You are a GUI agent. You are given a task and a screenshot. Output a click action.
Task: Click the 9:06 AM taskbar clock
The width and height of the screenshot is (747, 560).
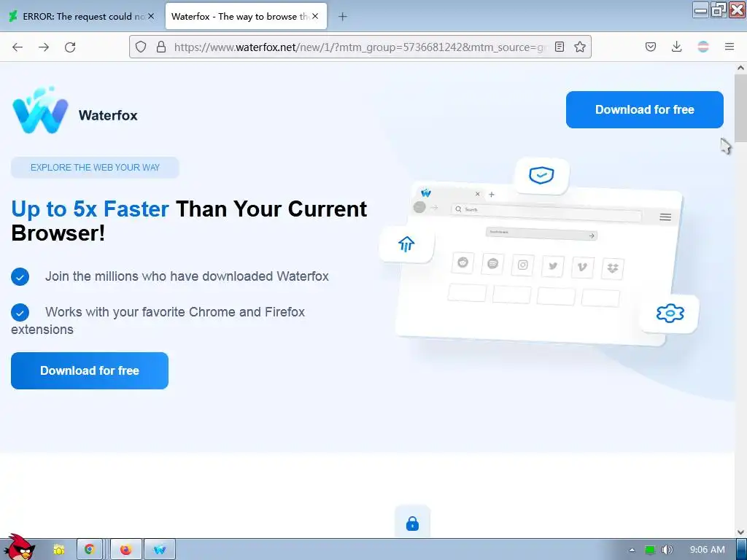(x=708, y=550)
